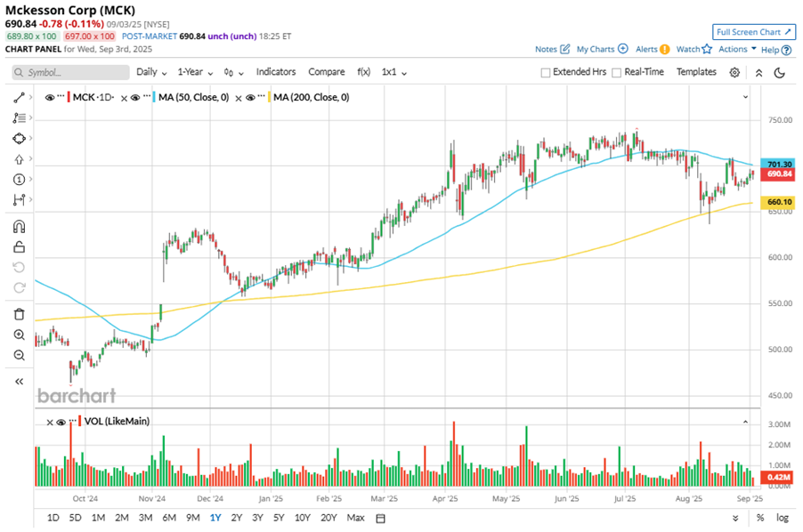Remove MA (200, Close, 0) indicator
Screen dimensions: 803x532
click(x=238, y=98)
